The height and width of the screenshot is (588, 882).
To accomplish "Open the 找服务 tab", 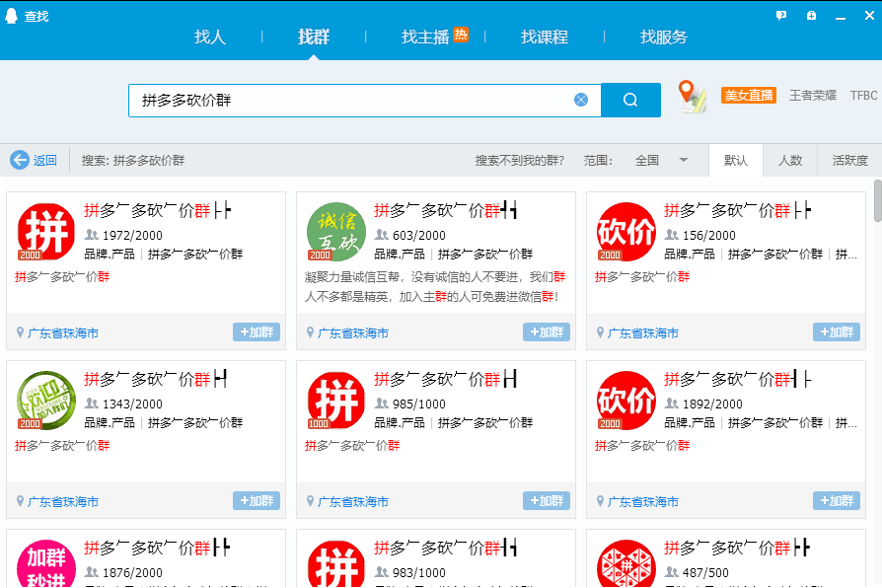I will point(664,37).
